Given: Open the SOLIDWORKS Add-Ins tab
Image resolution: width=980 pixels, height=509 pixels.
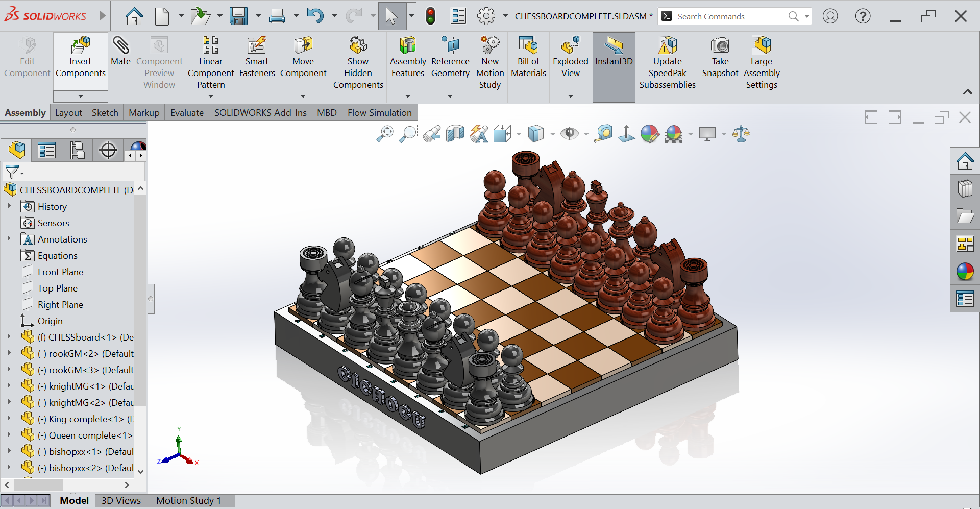Looking at the screenshot, I should [260, 113].
